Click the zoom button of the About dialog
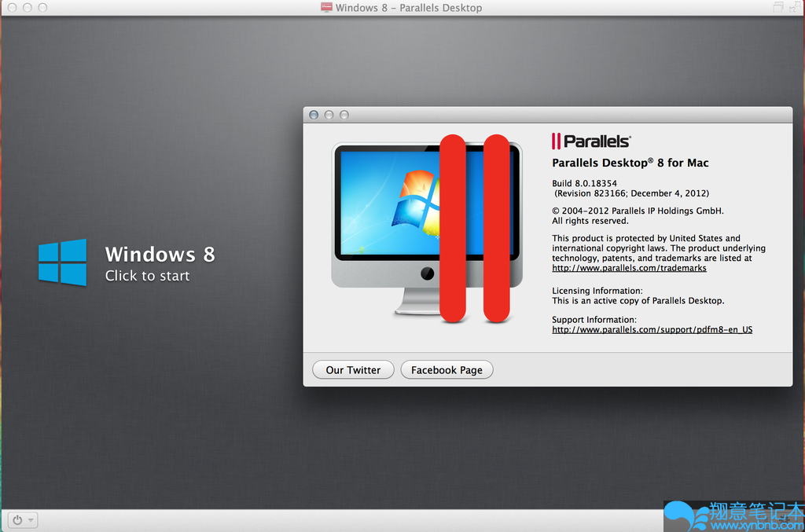 click(x=344, y=115)
